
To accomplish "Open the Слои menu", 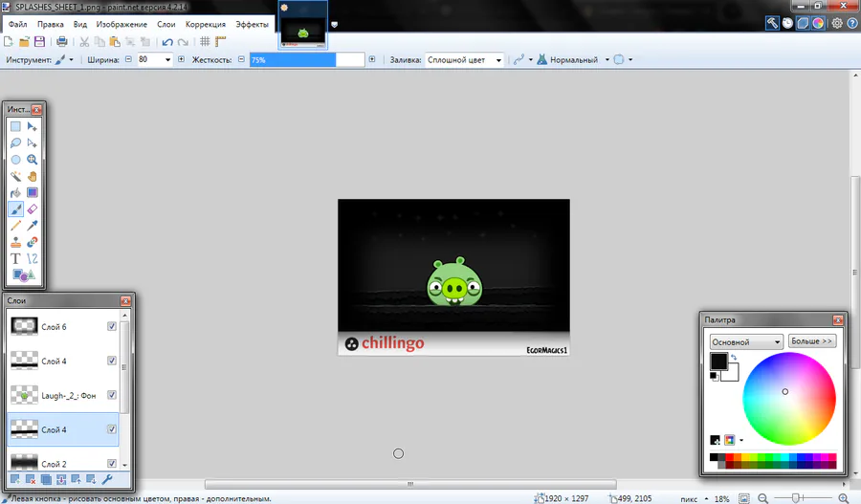I will (166, 24).
